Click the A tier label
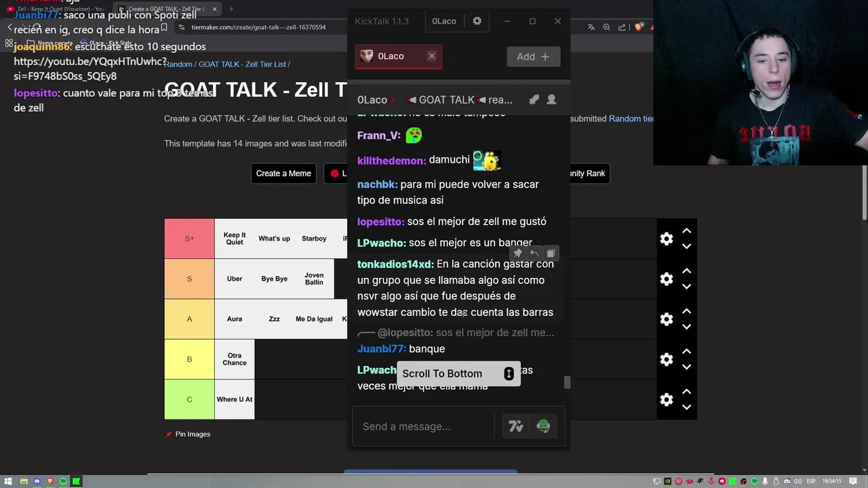868x488 pixels. point(189,319)
